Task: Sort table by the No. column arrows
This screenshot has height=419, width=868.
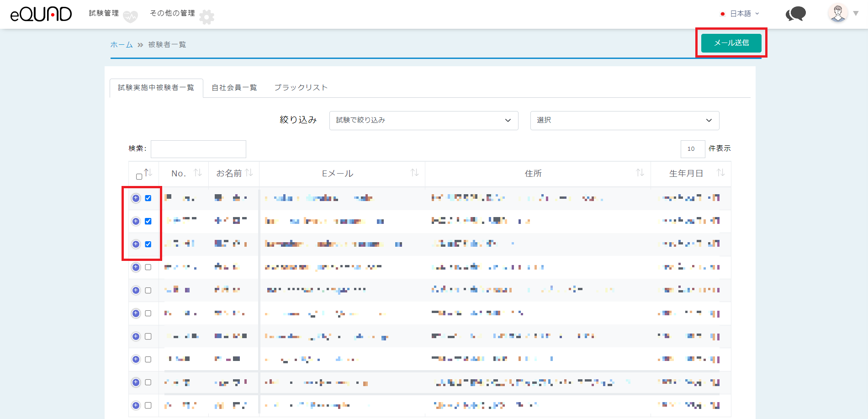Action: pos(197,173)
